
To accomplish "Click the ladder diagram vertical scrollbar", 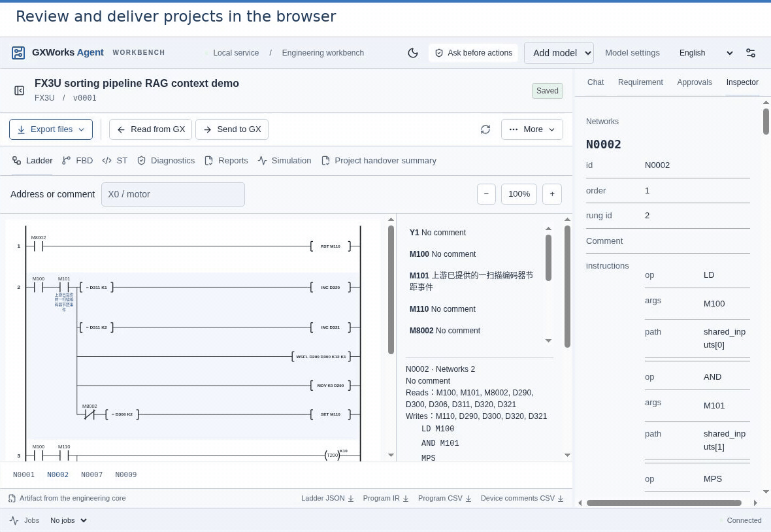I will tap(391, 290).
